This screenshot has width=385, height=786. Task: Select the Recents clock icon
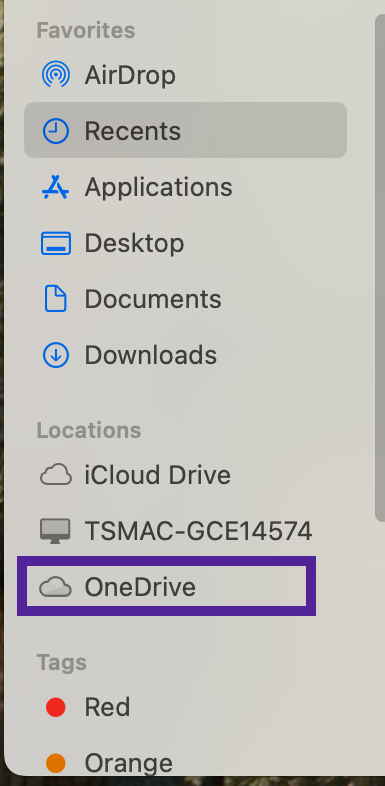[56, 131]
